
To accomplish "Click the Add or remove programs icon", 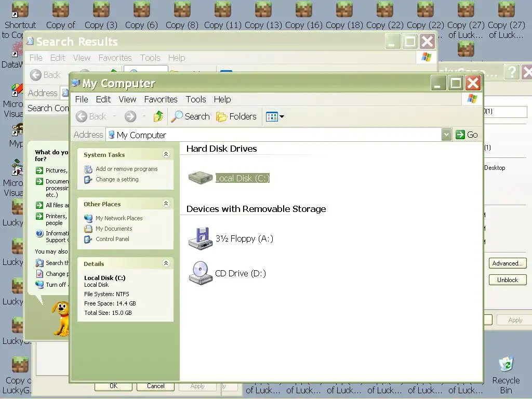I will coord(88,169).
